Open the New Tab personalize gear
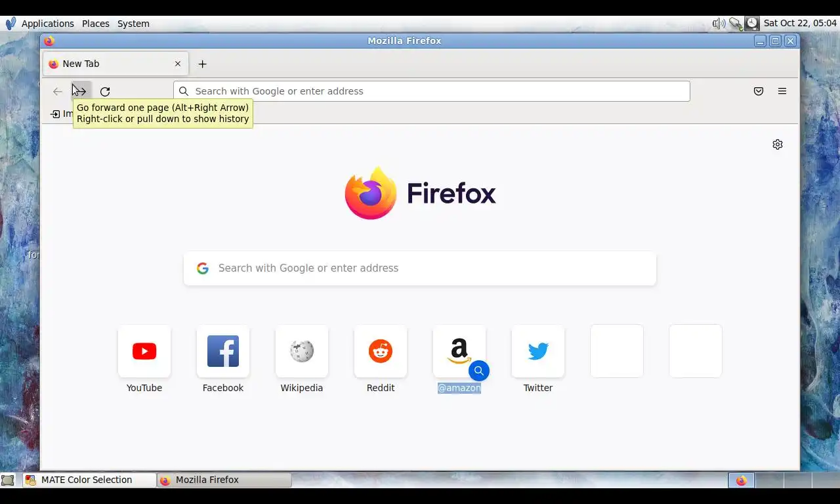Image resolution: width=840 pixels, height=504 pixels. pyautogui.click(x=778, y=144)
